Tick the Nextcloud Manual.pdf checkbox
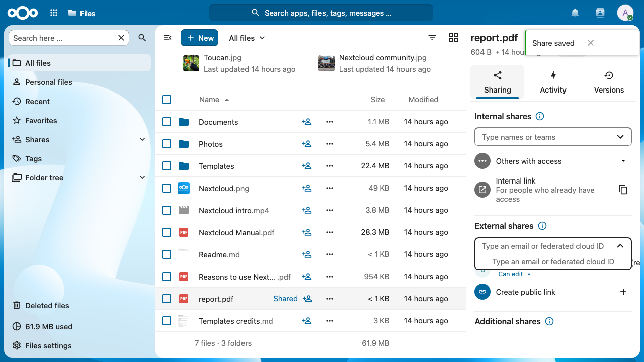The width and height of the screenshot is (644, 362). (167, 232)
